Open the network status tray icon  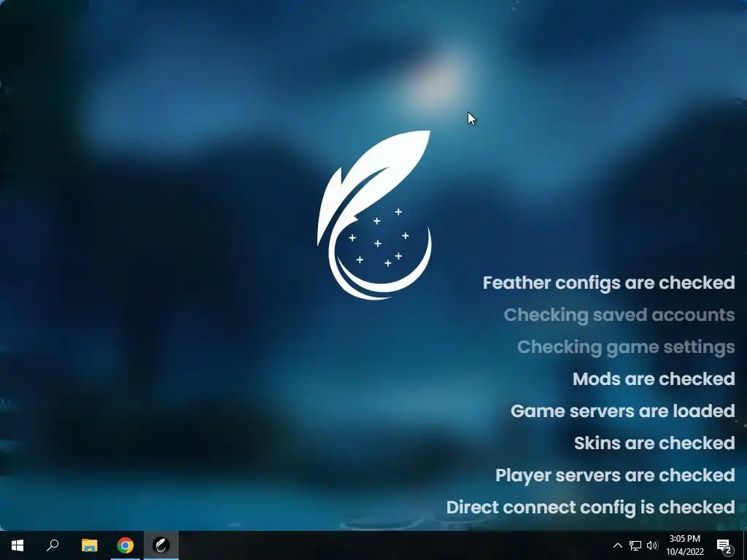[635, 545]
